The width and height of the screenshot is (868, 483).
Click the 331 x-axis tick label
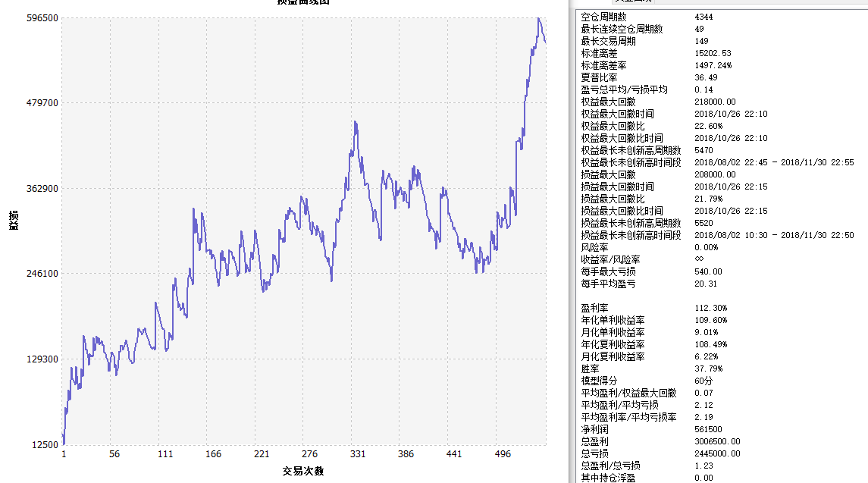tap(358, 454)
